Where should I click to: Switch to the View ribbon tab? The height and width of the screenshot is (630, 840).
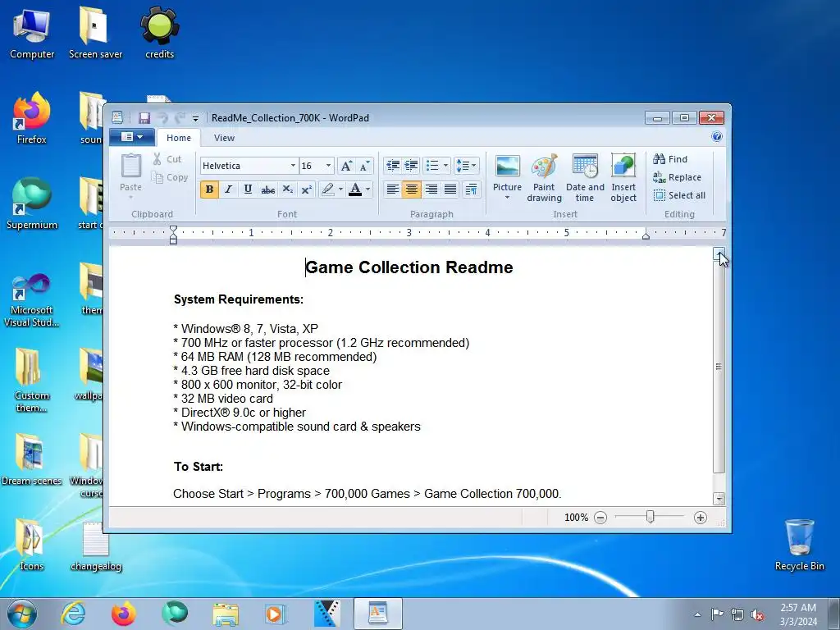(224, 138)
